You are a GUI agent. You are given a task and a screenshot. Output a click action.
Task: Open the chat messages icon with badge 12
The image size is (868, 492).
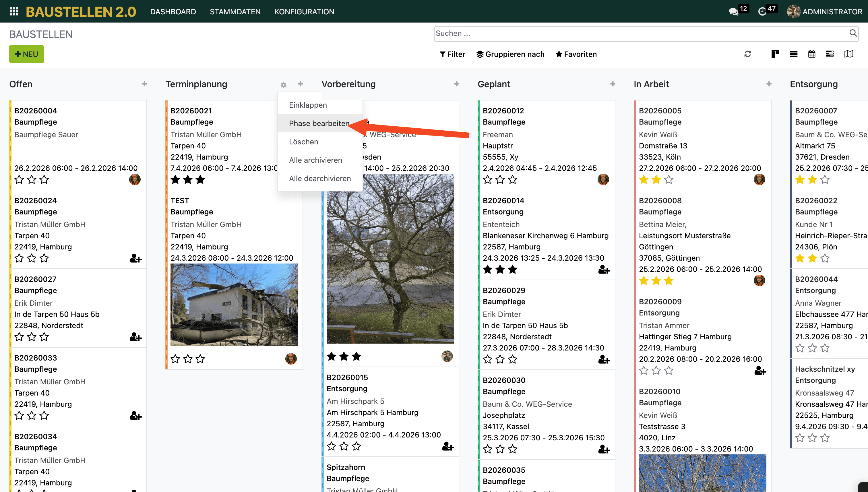[x=734, y=11]
